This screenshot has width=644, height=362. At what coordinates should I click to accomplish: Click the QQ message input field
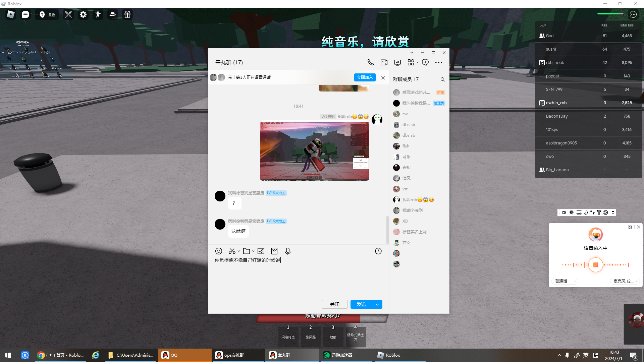(299, 277)
